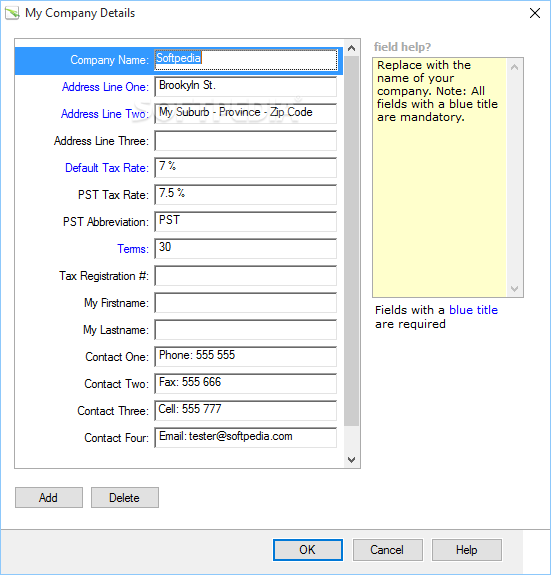Click field help scroll down arrow
The height and width of the screenshot is (575, 551).
tap(514, 289)
